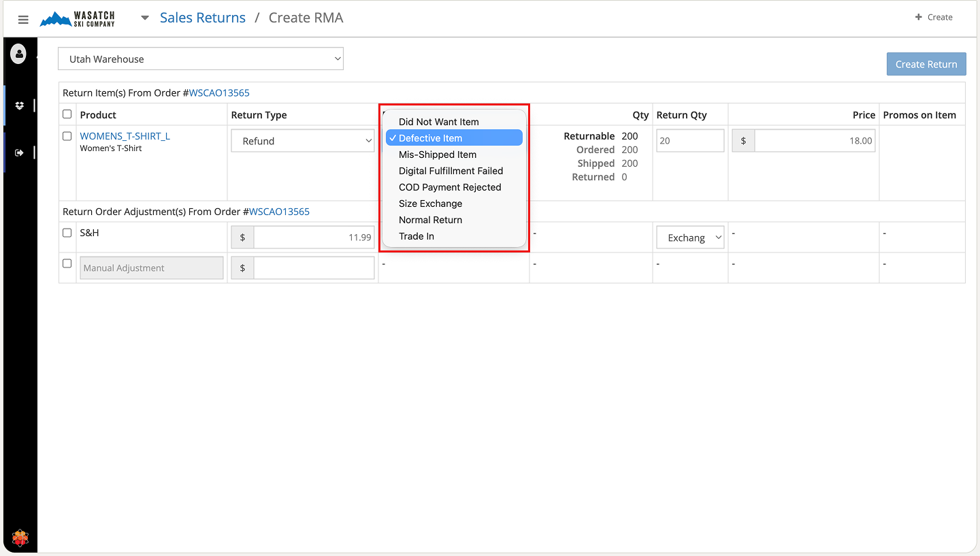Tick the select-all checkbox beside Product header
The width and height of the screenshot is (980, 556).
67,114
